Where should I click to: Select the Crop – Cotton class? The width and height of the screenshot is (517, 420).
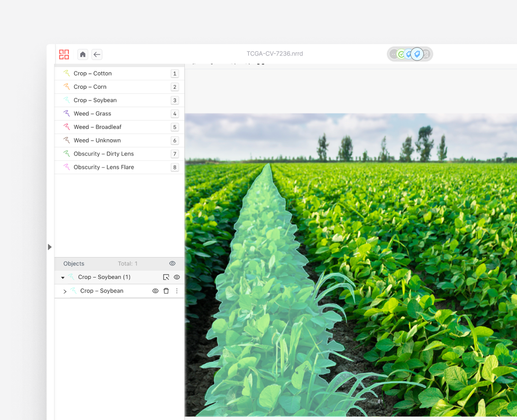point(93,74)
